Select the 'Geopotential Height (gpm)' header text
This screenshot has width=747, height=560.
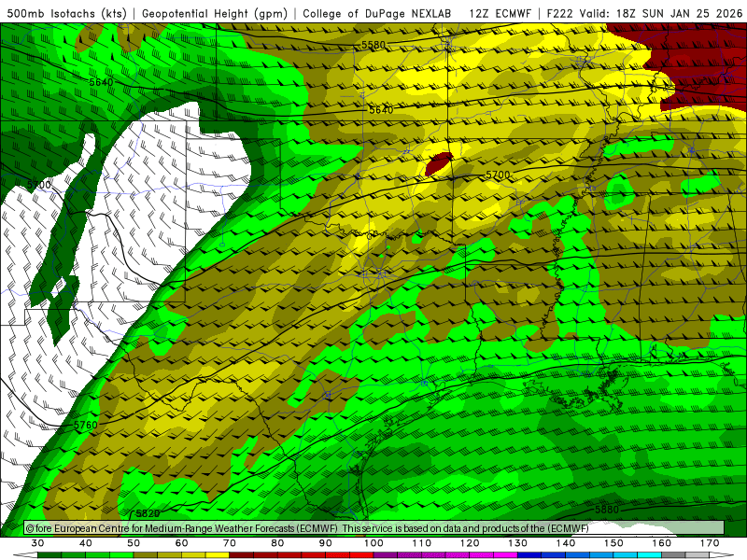tap(215, 13)
